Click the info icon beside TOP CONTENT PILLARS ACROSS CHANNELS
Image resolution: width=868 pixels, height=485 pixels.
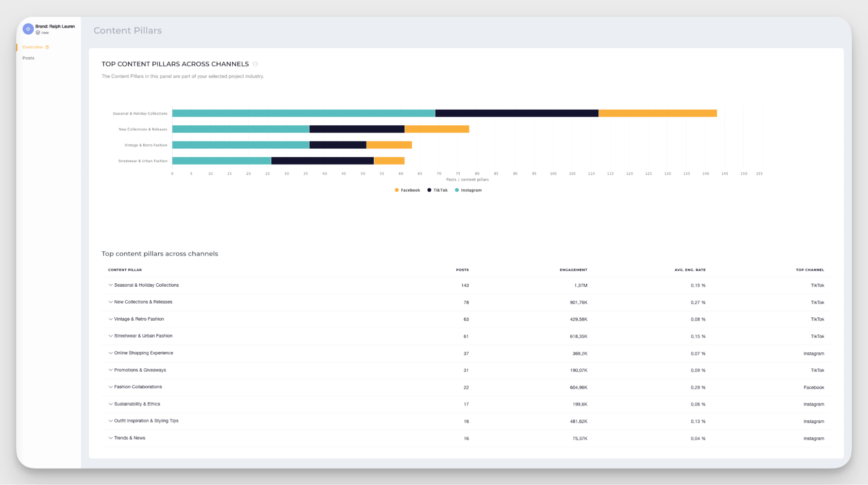click(x=255, y=64)
